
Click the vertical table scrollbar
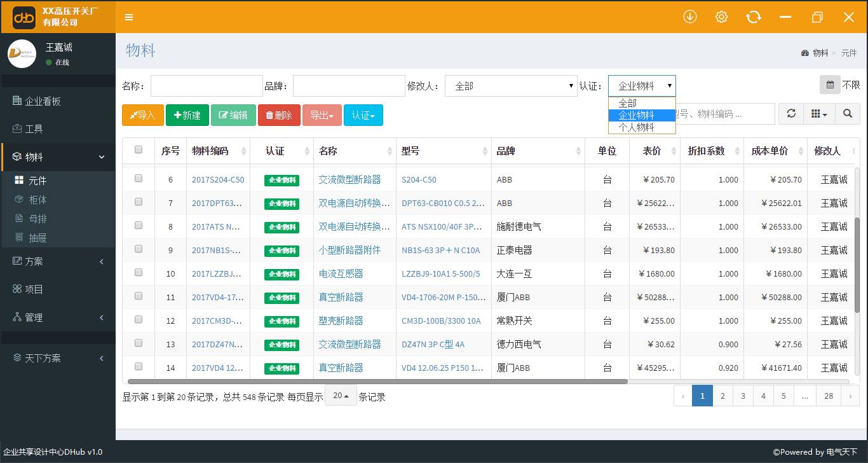click(857, 264)
